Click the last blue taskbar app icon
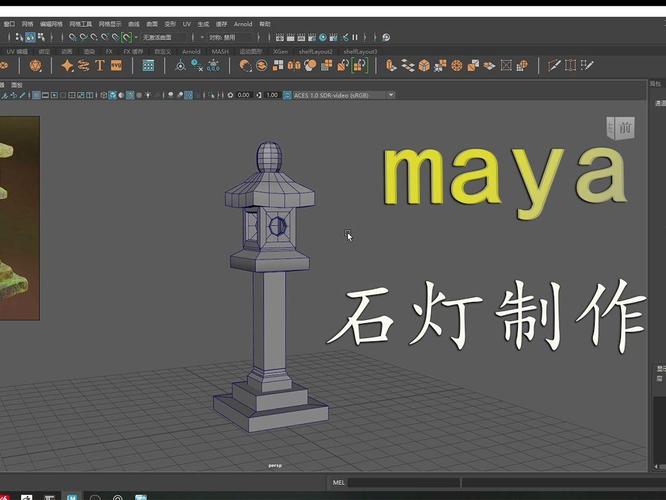Image resolution: width=666 pixels, height=500 pixels. (141, 497)
